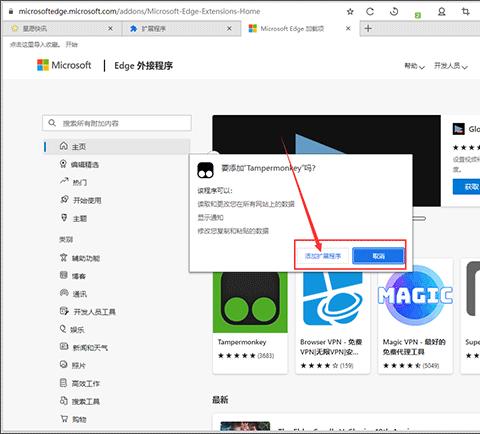Expand the 帮助 help dropdown
This screenshot has height=434, width=480.
(414, 66)
